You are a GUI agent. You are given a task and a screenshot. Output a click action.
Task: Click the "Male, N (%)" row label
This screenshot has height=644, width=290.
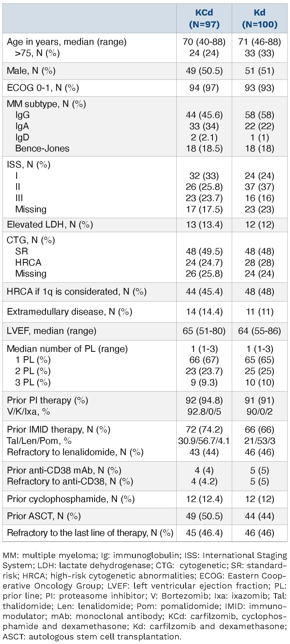pos(31,71)
